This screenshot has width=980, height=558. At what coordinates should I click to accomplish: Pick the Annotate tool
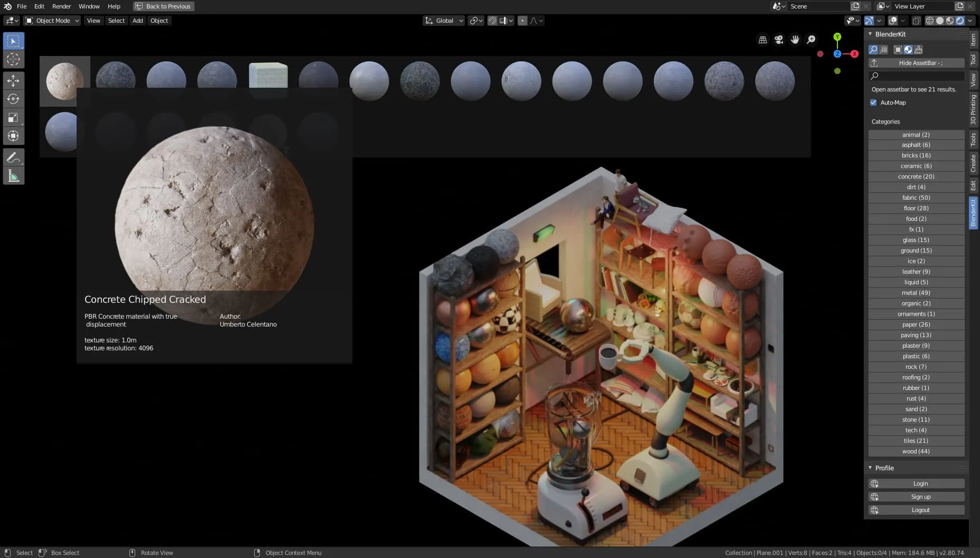(x=13, y=157)
